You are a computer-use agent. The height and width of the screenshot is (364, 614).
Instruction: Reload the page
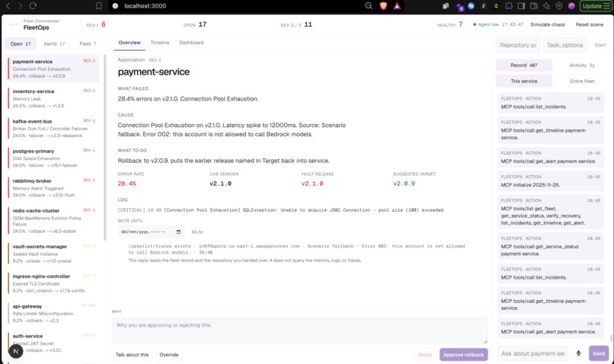[x=34, y=6]
